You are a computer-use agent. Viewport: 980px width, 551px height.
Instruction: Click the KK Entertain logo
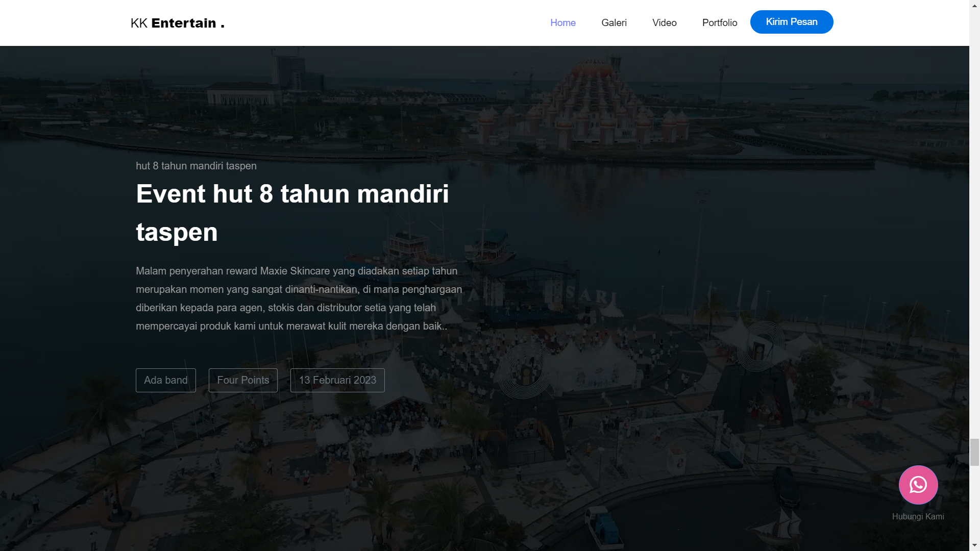178,23
